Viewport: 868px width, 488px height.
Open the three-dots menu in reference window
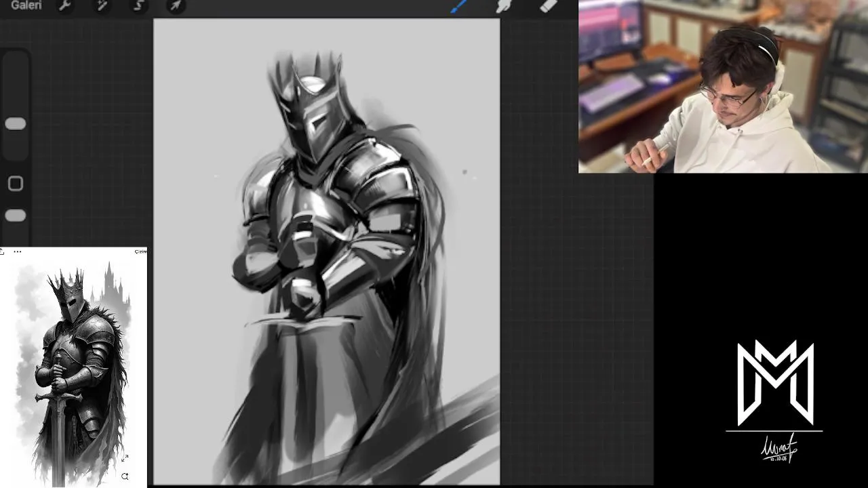(x=18, y=251)
